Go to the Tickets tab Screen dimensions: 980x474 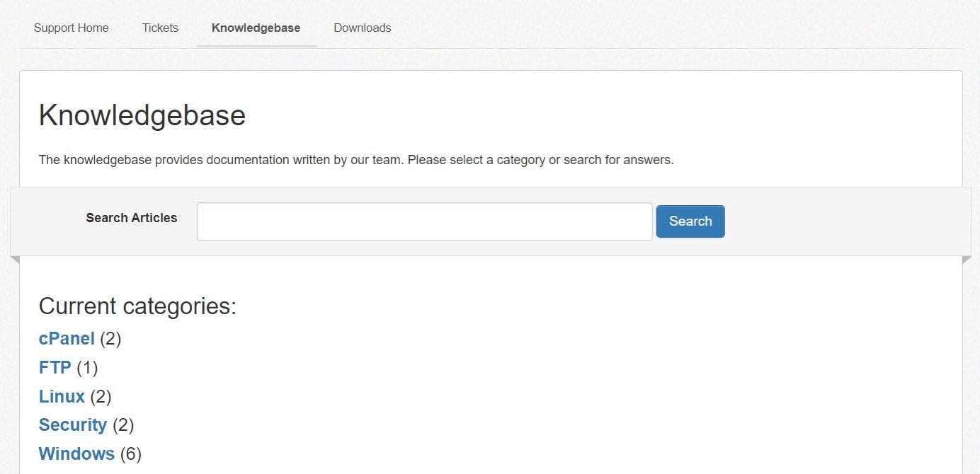click(160, 28)
